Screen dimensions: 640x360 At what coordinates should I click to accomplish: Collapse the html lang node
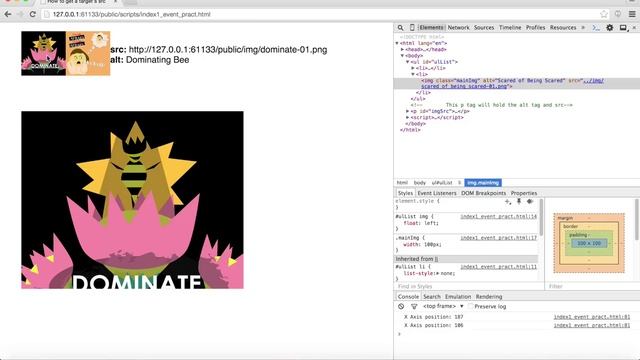(397, 43)
